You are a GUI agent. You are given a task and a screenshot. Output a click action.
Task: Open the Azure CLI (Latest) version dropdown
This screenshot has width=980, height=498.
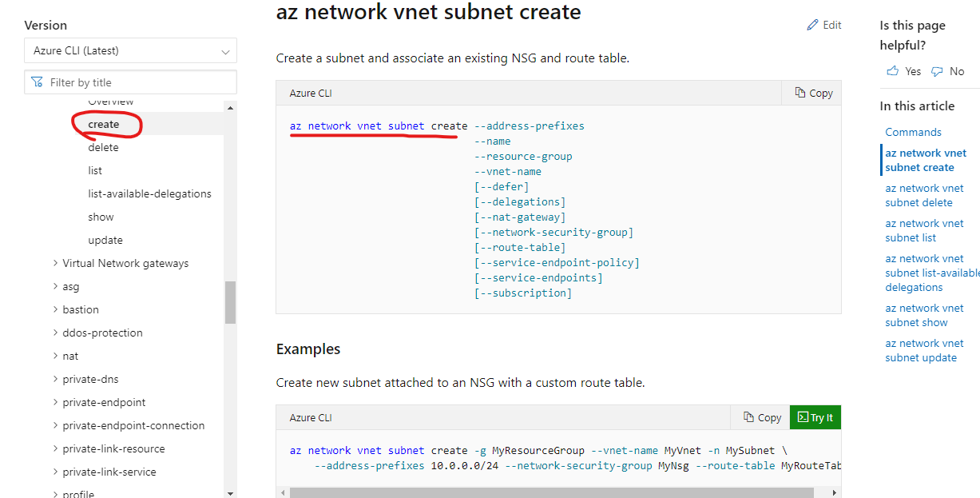130,50
